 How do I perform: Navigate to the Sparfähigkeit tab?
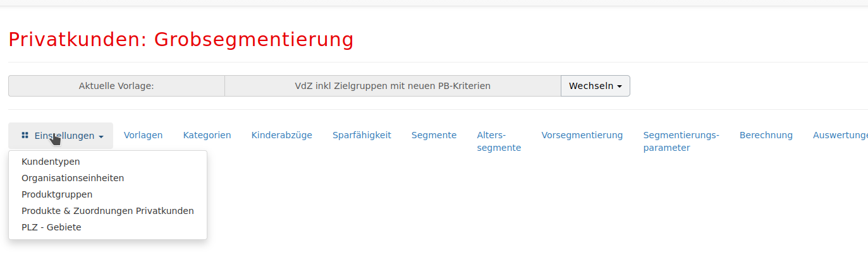click(x=362, y=135)
